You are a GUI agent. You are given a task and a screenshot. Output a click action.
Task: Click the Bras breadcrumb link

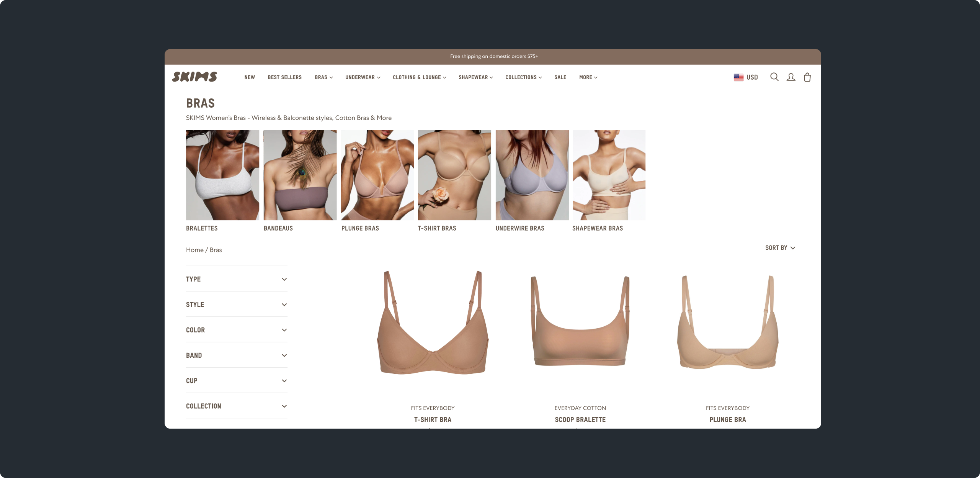[216, 250]
